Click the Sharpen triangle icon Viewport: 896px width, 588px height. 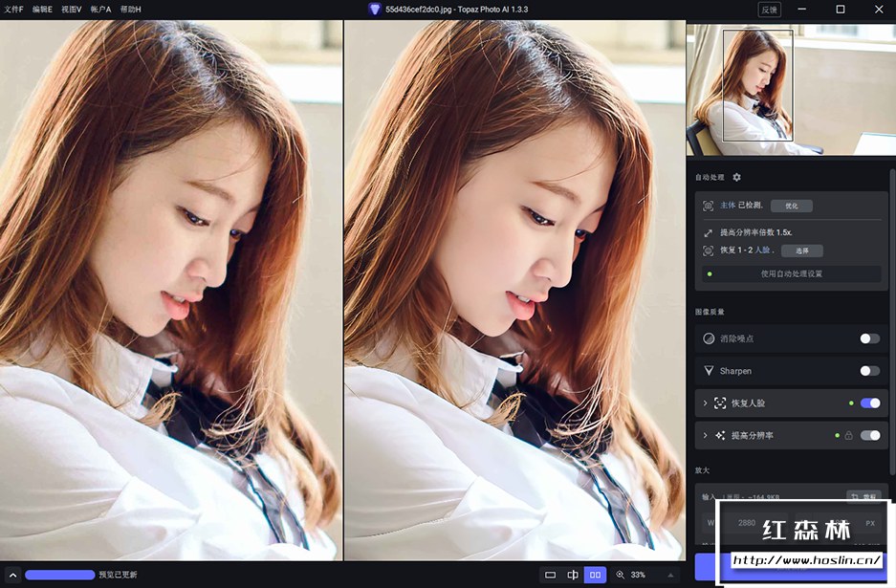[709, 371]
